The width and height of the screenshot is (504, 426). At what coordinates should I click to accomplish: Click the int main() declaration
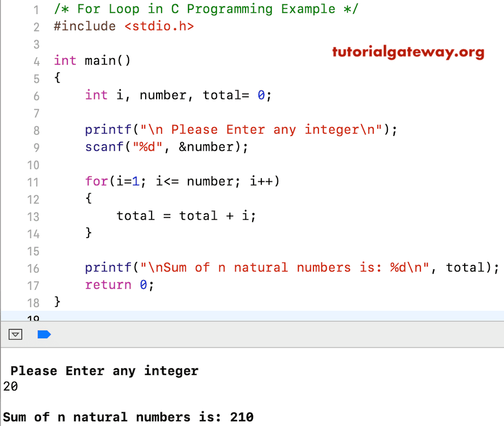click(91, 60)
